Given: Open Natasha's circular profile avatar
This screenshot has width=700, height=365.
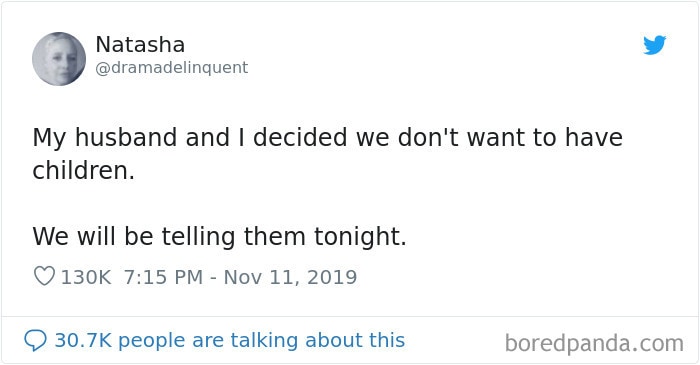Looking at the screenshot, I should [x=59, y=59].
